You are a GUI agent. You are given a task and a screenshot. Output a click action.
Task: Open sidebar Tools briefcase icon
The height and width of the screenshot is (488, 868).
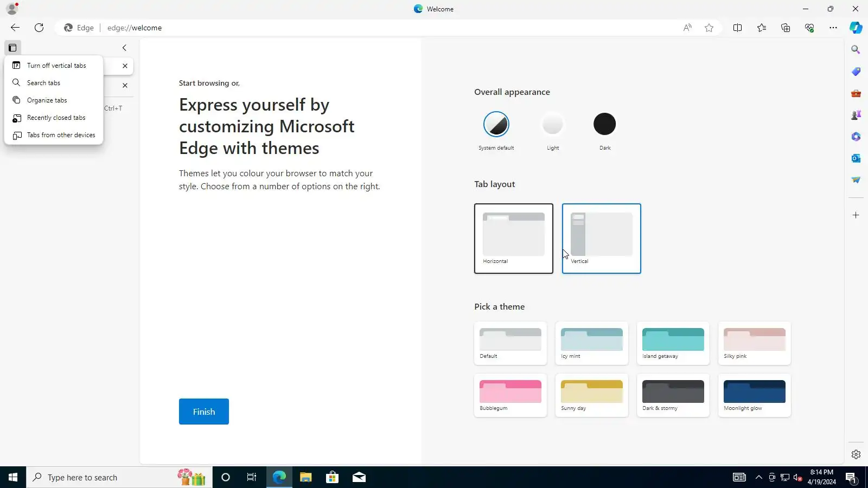[x=856, y=93]
